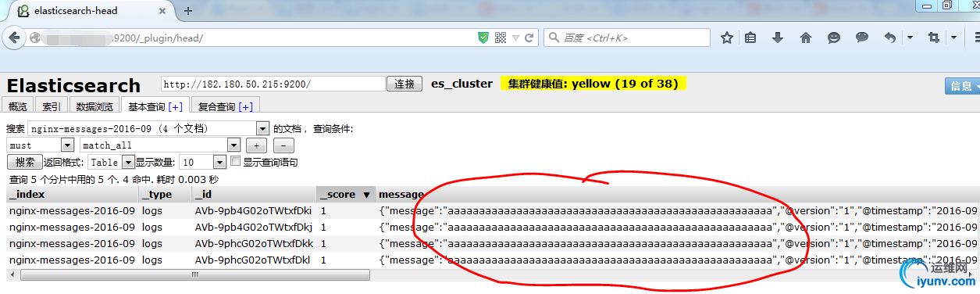The width and height of the screenshot is (980, 294).
Task: Edit the Elasticsearch cluster URL field
Action: pyautogui.click(x=273, y=84)
